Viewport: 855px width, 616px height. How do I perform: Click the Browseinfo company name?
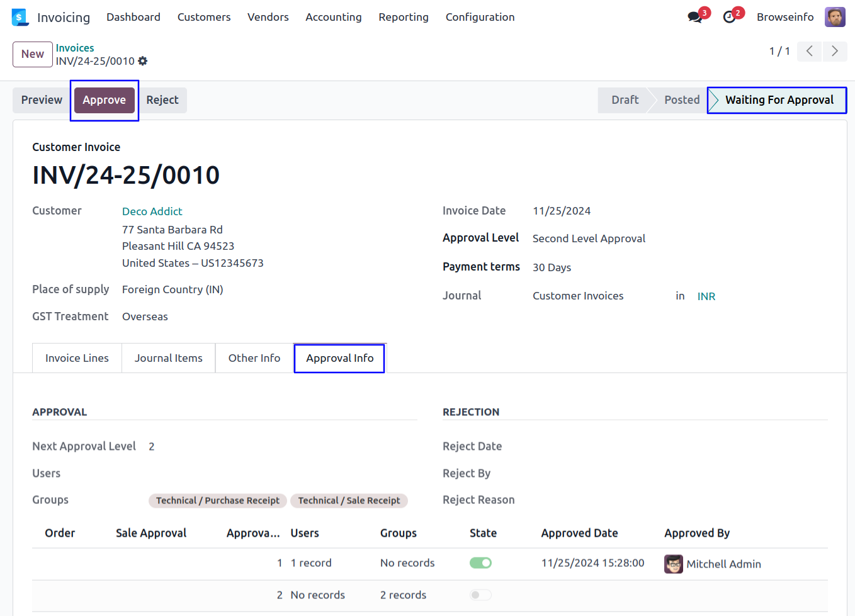pyautogui.click(x=785, y=17)
